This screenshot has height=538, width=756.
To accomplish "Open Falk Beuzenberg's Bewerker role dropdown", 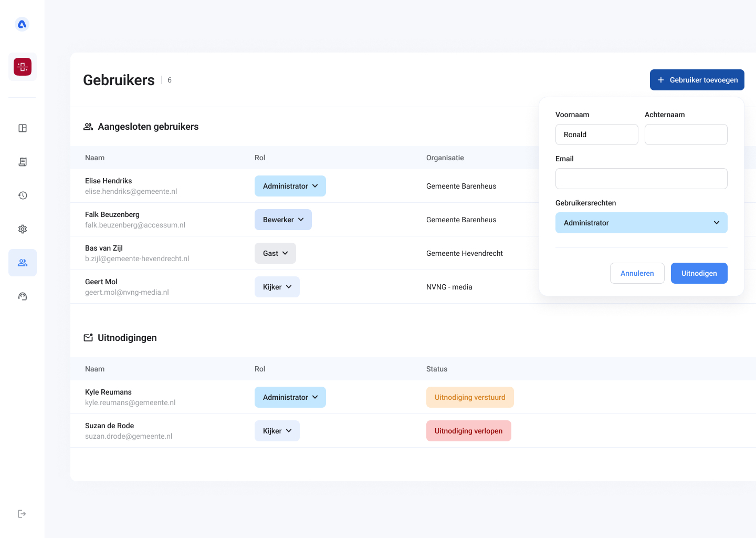I will (283, 220).
